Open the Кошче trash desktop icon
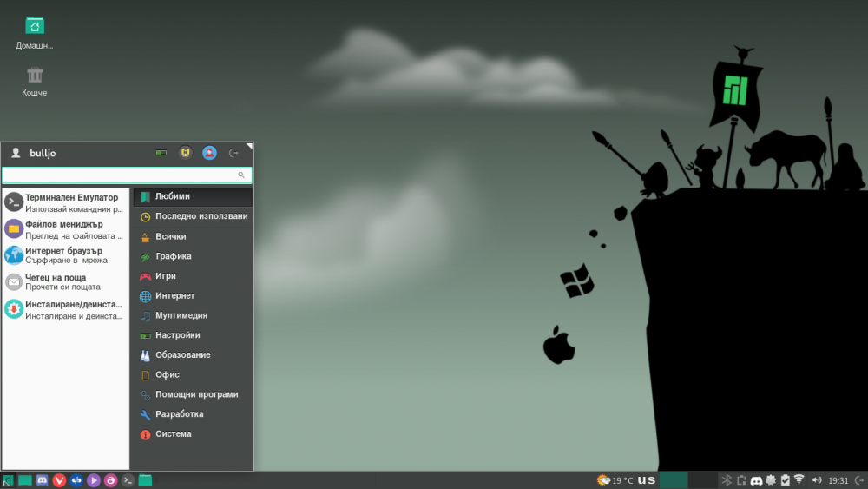 (x=35, y=82)
